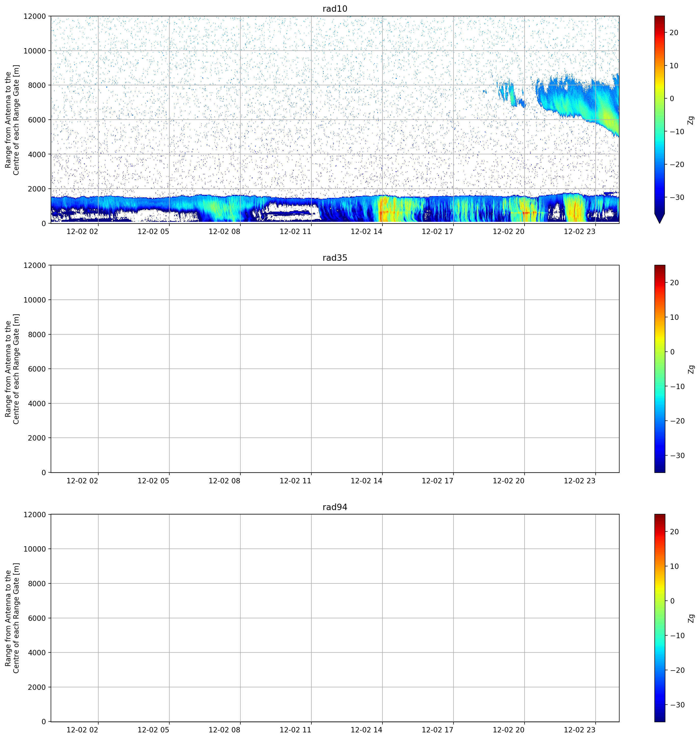Click the '12-02 02' tick under rad10
Image resolution: width=700 pixels, height=739 pixels.
82,231
